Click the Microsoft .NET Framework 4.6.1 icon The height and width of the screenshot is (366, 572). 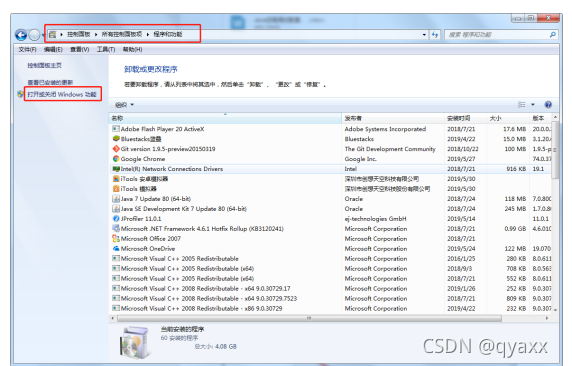116,228
